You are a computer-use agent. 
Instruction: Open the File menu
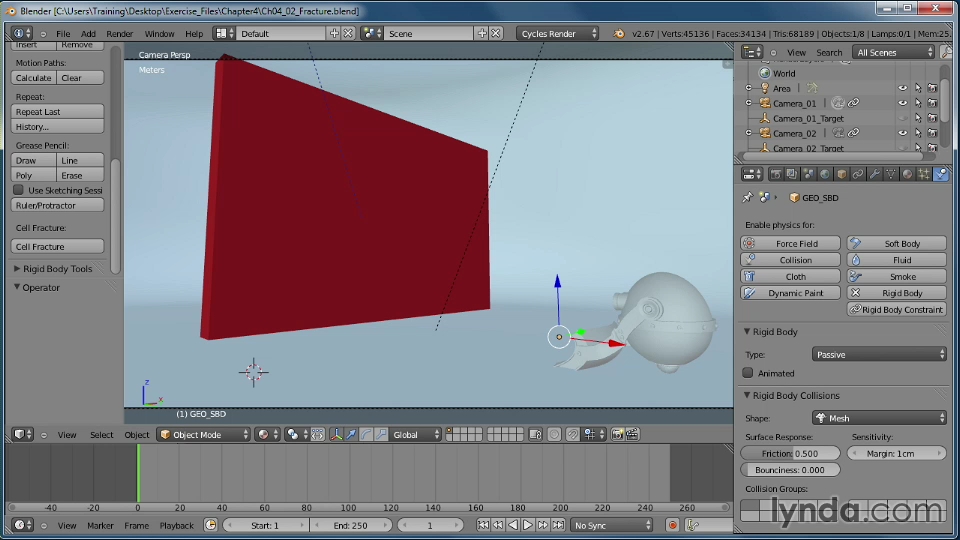coord(63,34)
